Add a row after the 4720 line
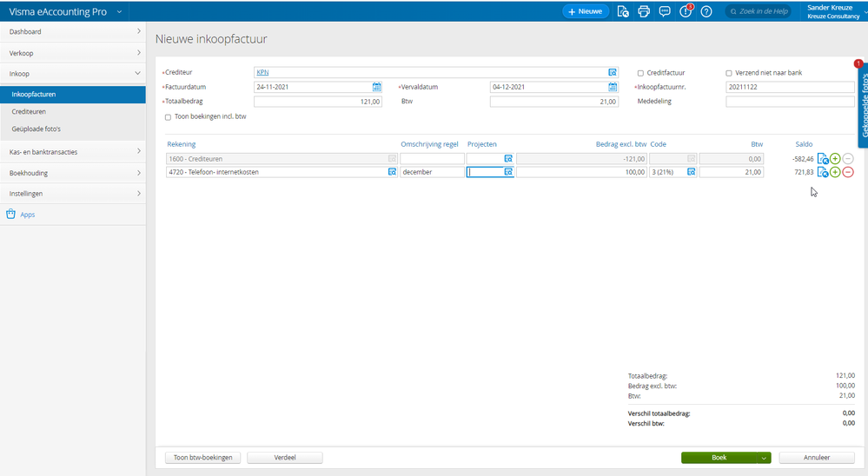 tap(835, 172)
